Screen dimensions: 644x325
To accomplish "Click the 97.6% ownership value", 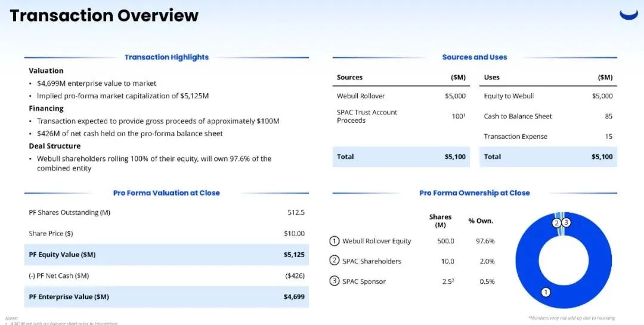I will 485,241.
